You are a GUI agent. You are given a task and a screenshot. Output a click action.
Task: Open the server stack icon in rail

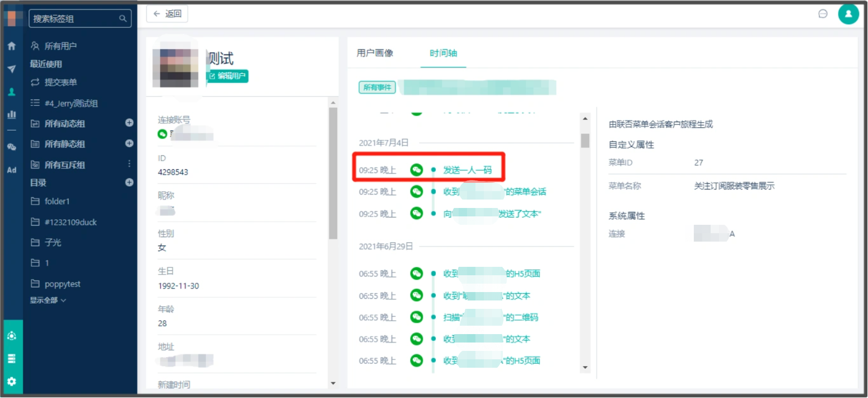pyautogui.click(x=12, y=359)
